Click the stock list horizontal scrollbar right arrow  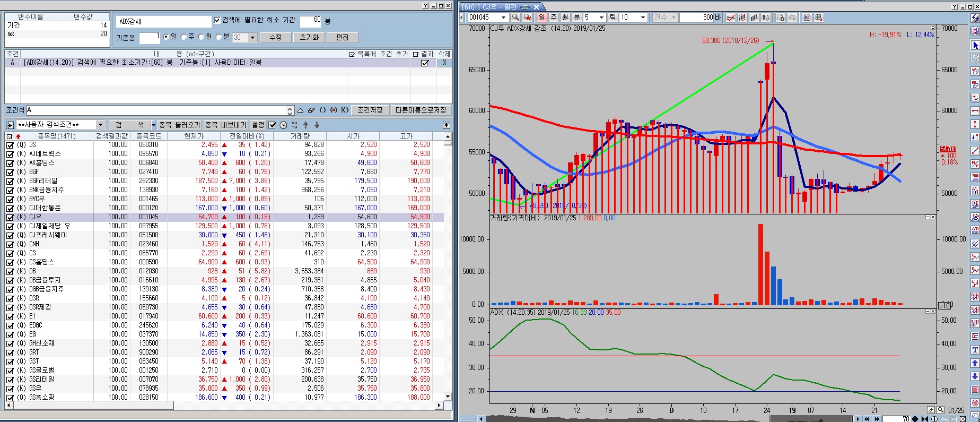439,406
